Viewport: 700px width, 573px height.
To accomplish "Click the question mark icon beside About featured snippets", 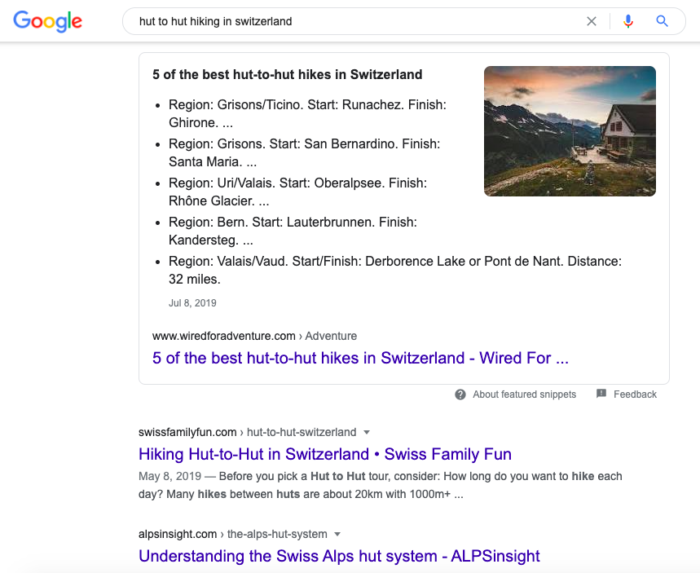I will [x=460, y=394].
